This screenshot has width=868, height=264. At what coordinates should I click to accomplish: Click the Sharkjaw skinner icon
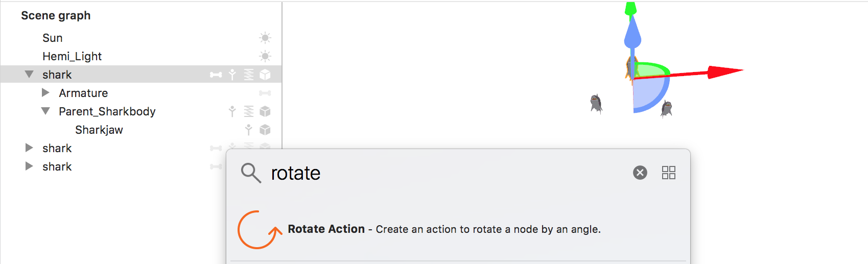[x=248, y=130]
